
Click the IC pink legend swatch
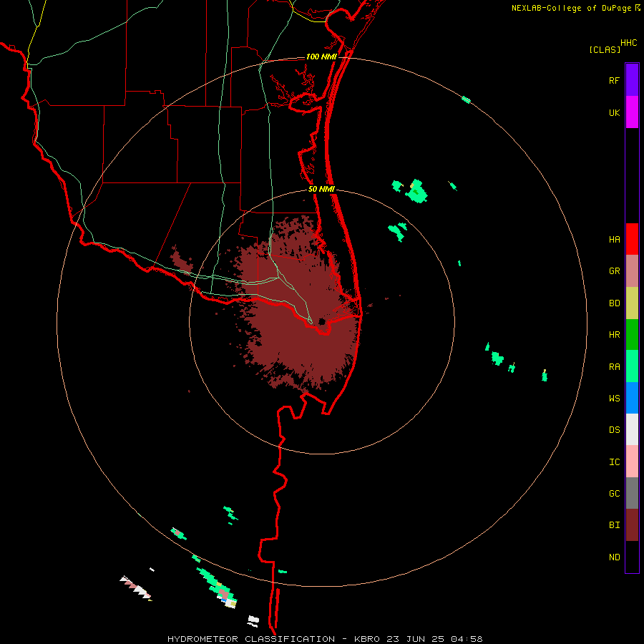pyautogui.click(x=632, y=462)
